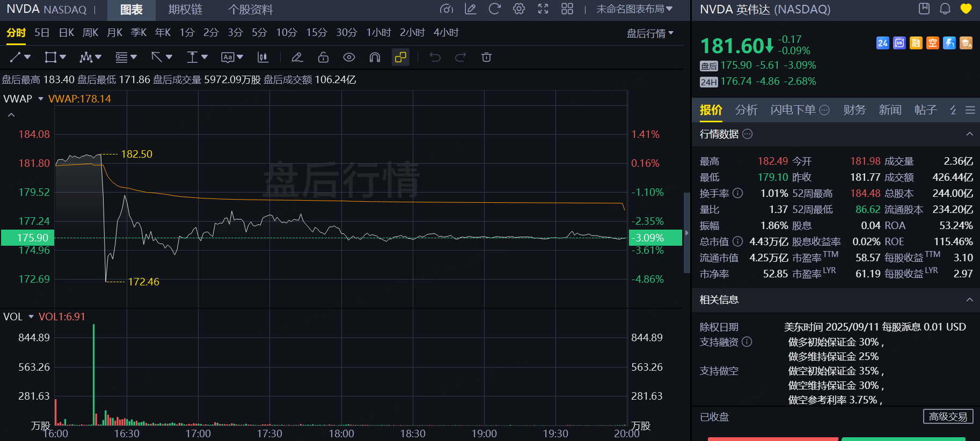Switch to the 期权链 tab

[185, 10]
